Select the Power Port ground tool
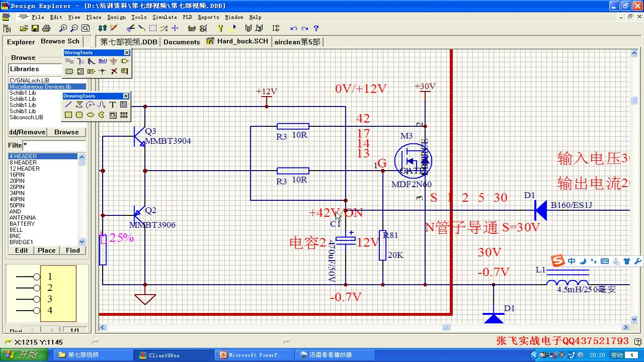This screenshot has width=644, height=362. point(113,61)
